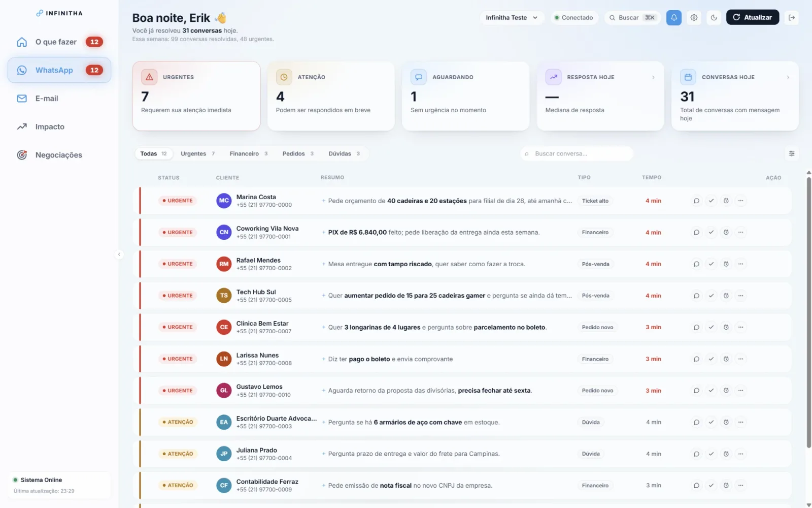Open chat for Clínica Bem Estar

pos(696,327)
